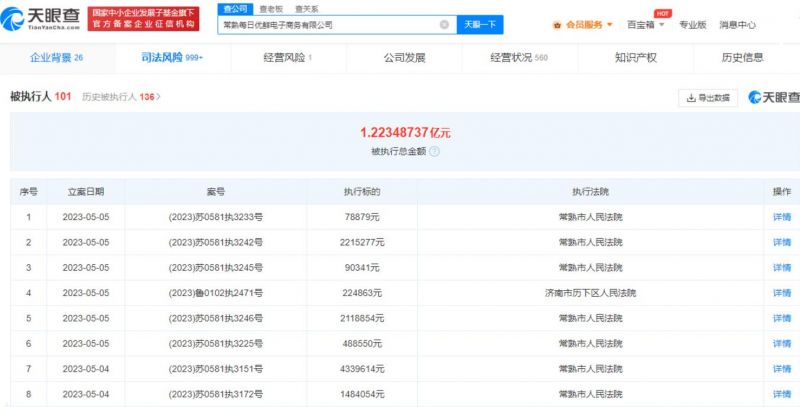Open the 会员服务 dropdown menu

(590, 25)
